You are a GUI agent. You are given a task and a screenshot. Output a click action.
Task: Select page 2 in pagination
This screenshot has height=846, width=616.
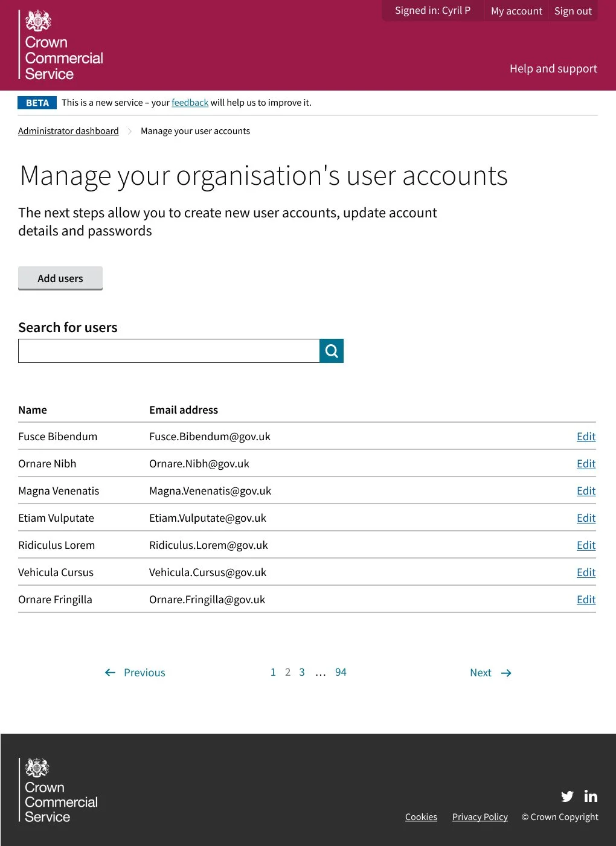pos(287,671)
